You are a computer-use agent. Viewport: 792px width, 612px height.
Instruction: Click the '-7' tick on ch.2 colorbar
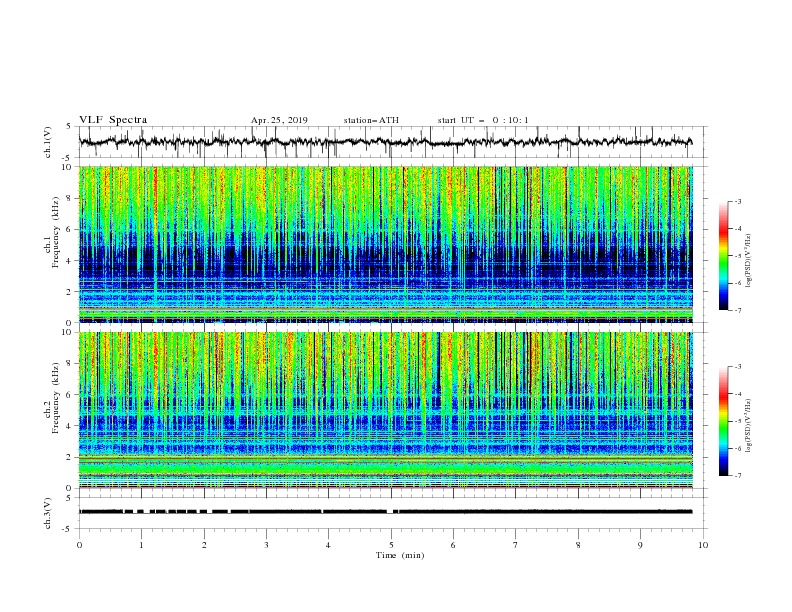point(737,475)
